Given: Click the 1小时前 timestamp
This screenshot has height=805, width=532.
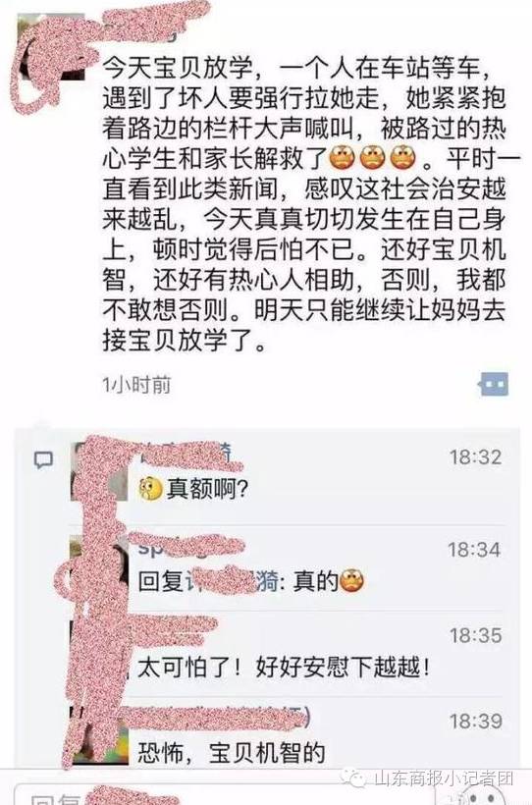Looking at the screenshot, I should click(x=136, y=384).
